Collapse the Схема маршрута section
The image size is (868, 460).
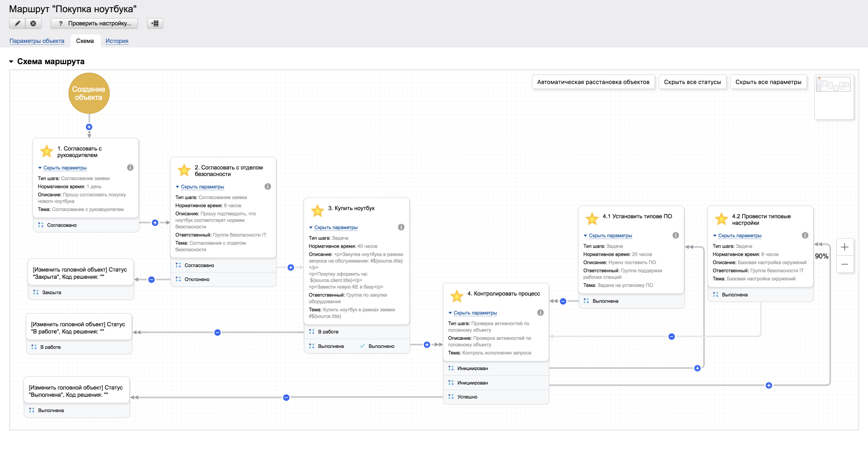click(11, 61)
